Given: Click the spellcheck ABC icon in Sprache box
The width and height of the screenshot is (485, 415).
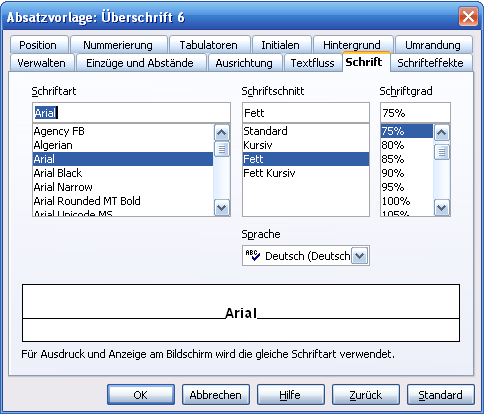Looking at the screenshot, I should click(x=253, y=255).
